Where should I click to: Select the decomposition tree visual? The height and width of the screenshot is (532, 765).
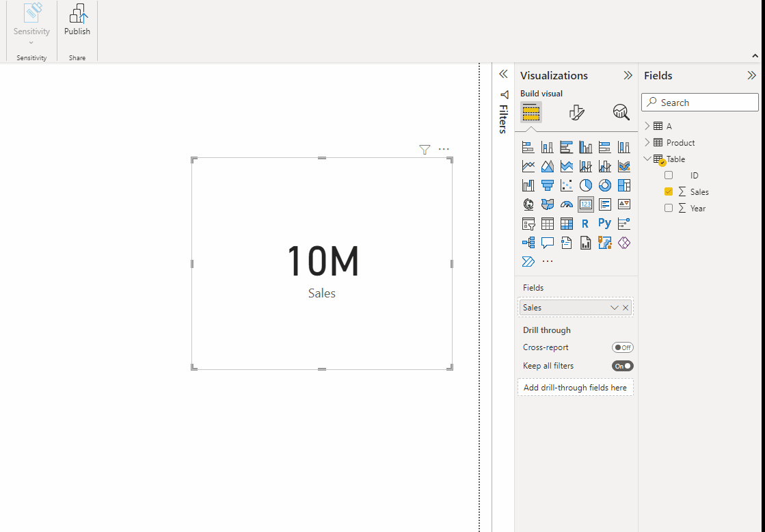point(528,243)
